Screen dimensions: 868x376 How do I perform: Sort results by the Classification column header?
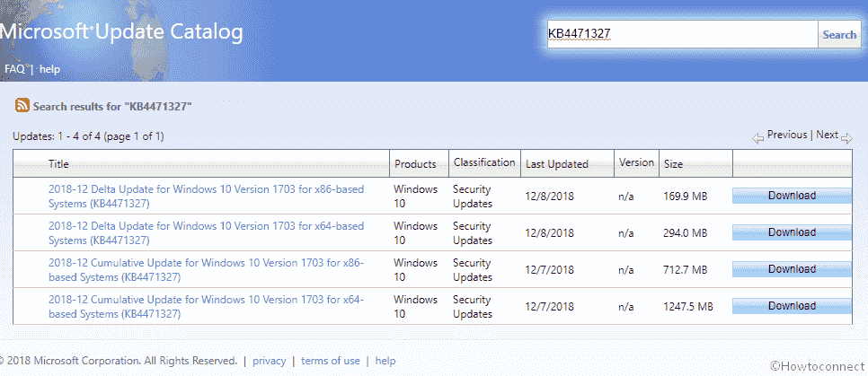(x=484, y=162)
